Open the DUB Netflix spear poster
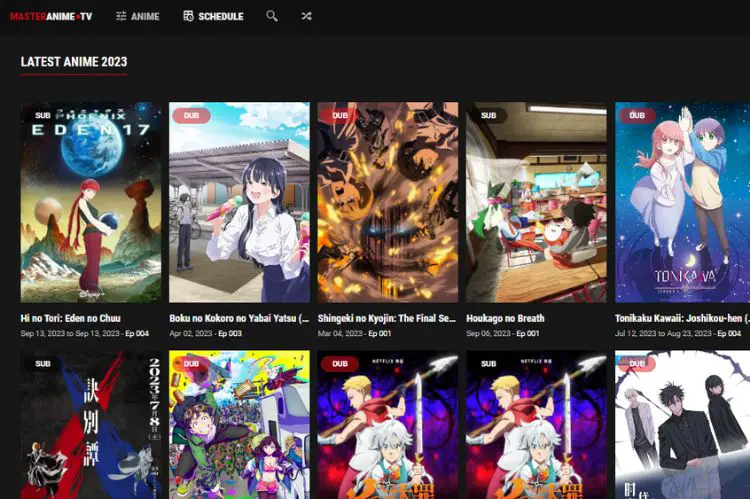The height and width of the screenshot is (499, 750). point(388,425)
